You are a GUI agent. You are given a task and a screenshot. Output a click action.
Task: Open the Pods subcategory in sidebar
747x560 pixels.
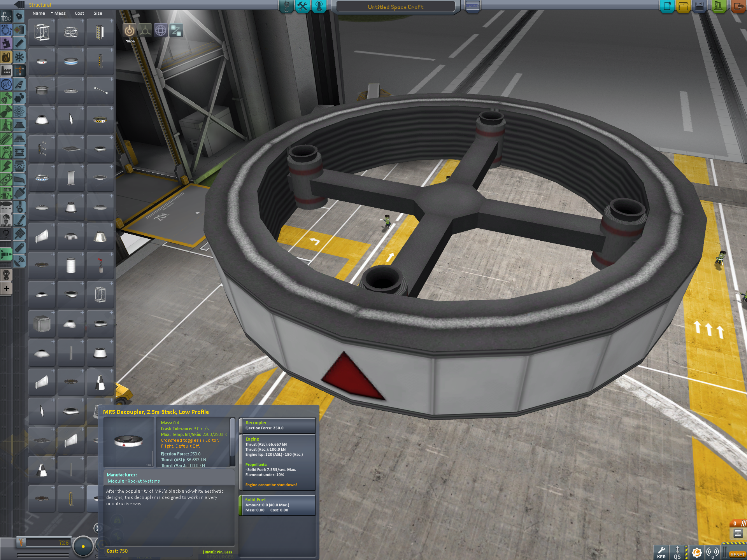[19, 16]
